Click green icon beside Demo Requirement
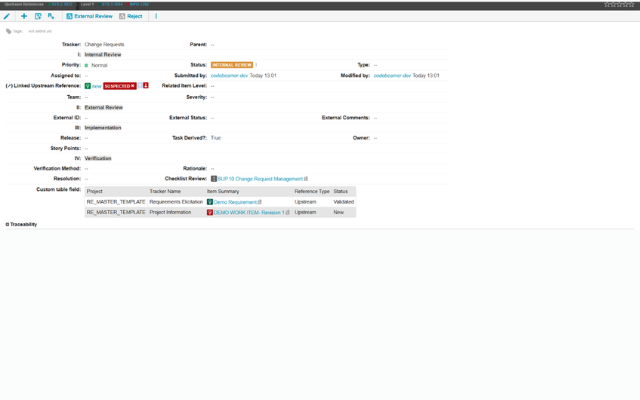Viewport: 640px width, 400px height. click(x=210, y=202)
